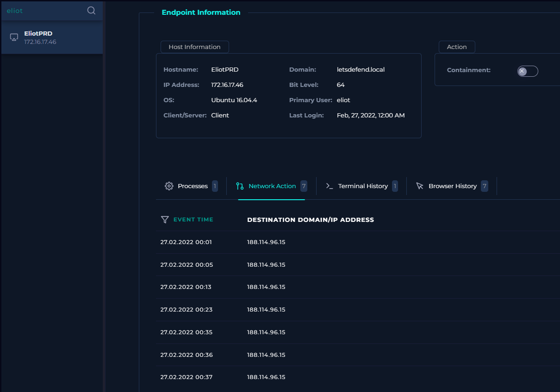Image resolution: width=560 pixels, height=392 pixels.
Task: Click the Event Time filter funnel icon
Action: [x=165, y=220]
